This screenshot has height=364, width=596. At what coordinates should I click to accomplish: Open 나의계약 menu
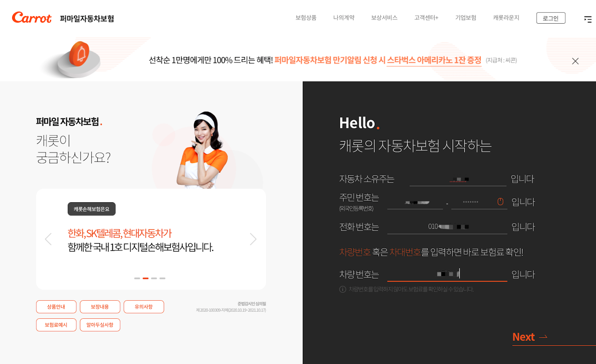[344, 18]
